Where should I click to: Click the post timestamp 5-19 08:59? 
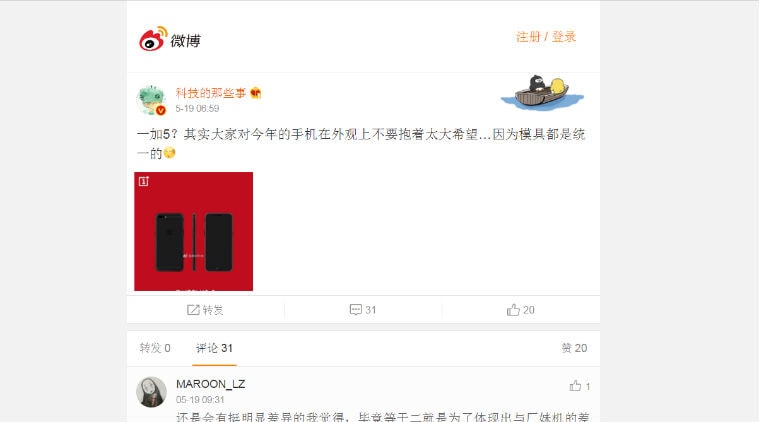point(197,108)
